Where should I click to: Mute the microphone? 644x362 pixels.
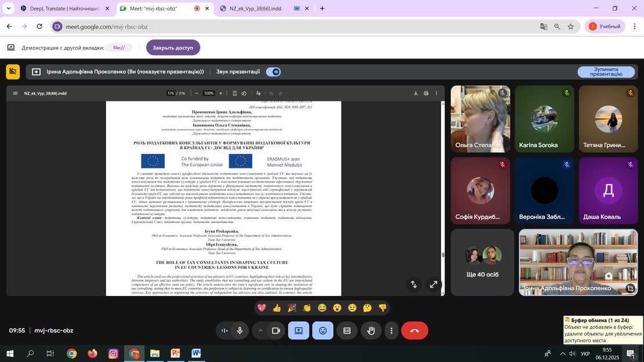tap(239, 330)
